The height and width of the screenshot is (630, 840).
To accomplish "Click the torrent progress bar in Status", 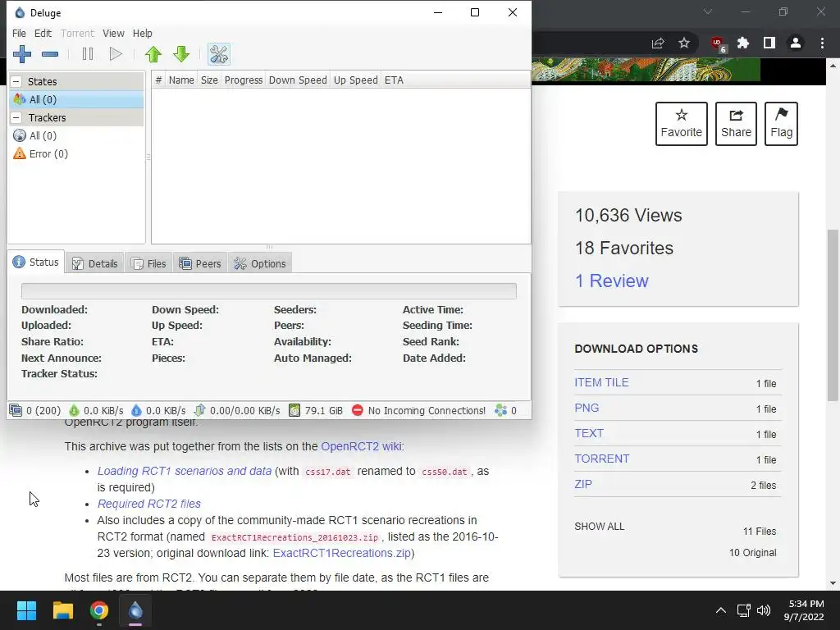I will tap(269, 291).
